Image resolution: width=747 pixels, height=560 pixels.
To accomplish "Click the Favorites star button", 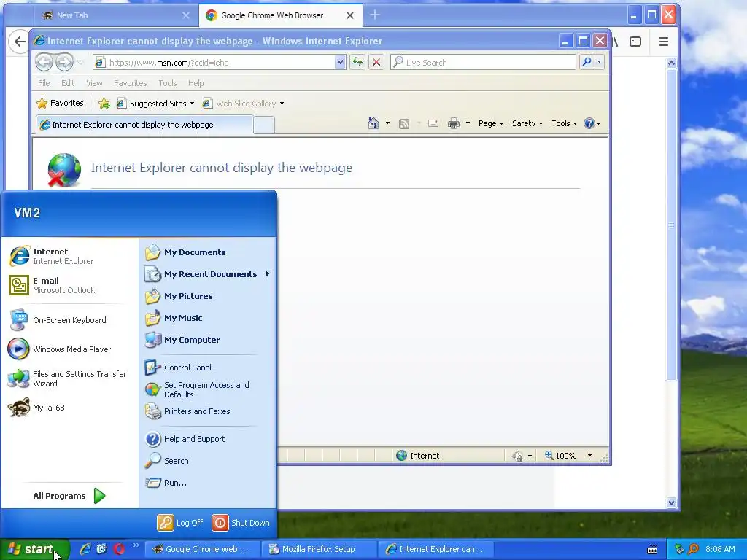I will (60, 104).
